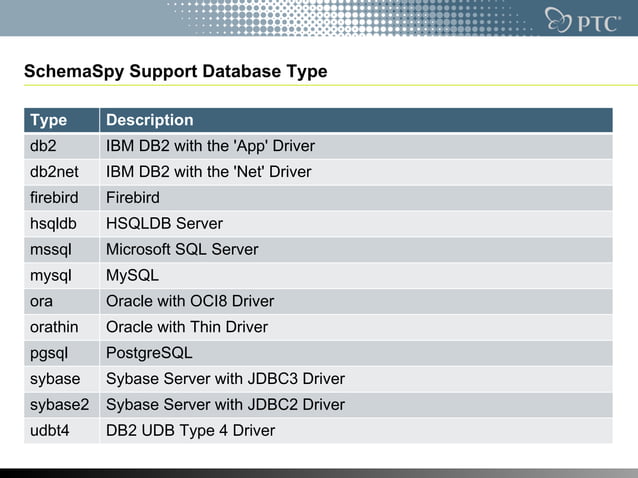Select Sybase Server with JDBC3 Driver text
The height and width of the screenshot is (478, 638).
pos(225,379)
